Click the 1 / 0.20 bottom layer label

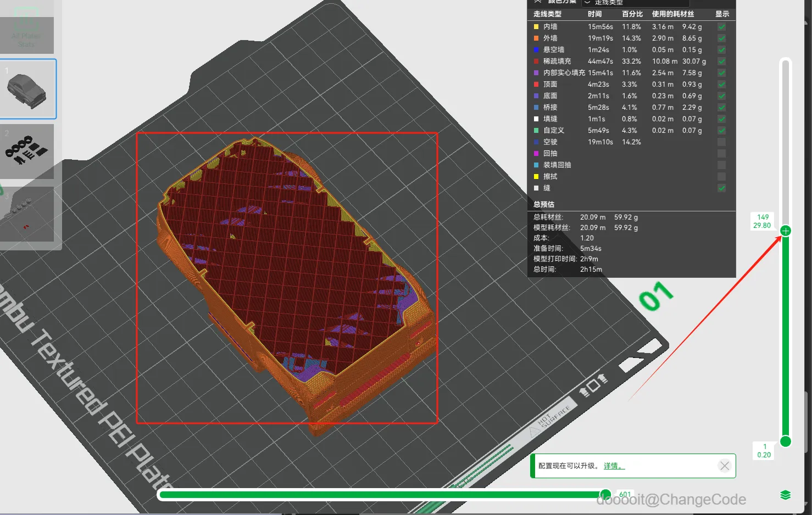point(764,451)
